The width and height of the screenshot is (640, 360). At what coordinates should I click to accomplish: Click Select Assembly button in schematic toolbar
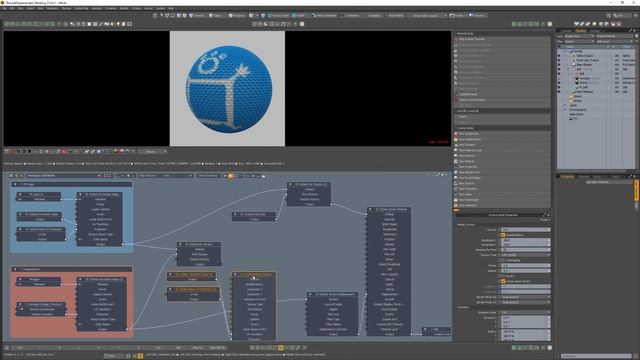[x=208, y=176]
